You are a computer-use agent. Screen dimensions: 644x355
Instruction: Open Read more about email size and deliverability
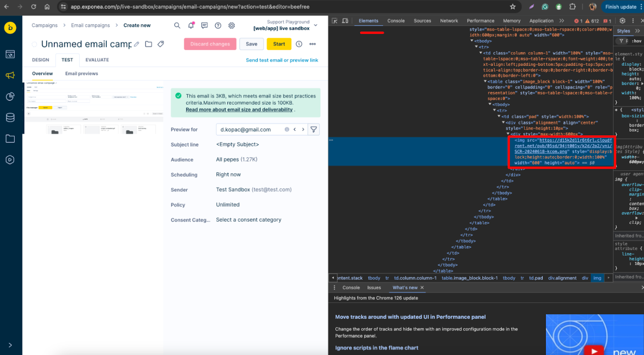(239, 110)
